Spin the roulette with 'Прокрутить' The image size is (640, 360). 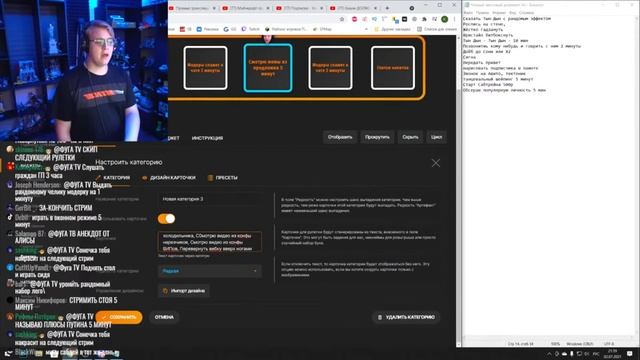click(x=377, y=137)
